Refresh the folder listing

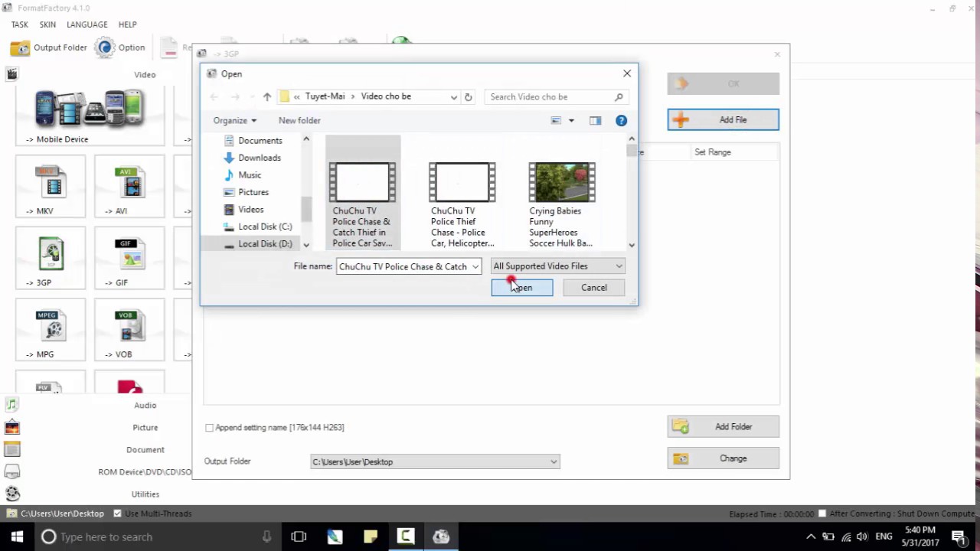click(x=469, y=97)
